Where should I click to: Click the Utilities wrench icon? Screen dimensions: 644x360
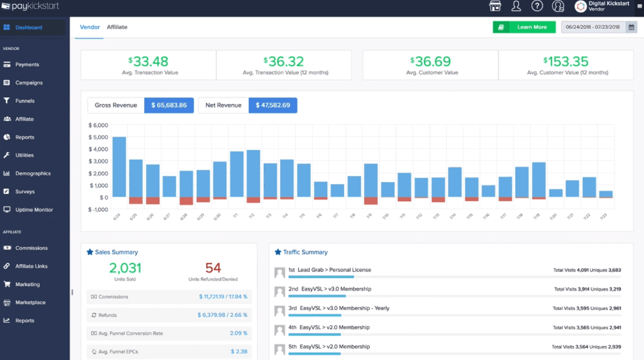[7, 155]
